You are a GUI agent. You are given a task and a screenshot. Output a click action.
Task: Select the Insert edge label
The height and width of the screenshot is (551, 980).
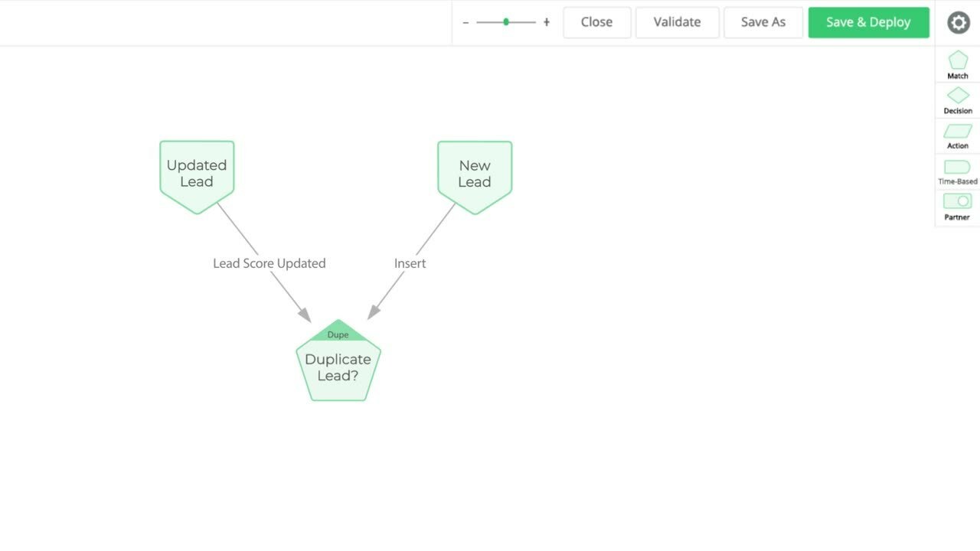pyautogui.click(x=410, y=262)
